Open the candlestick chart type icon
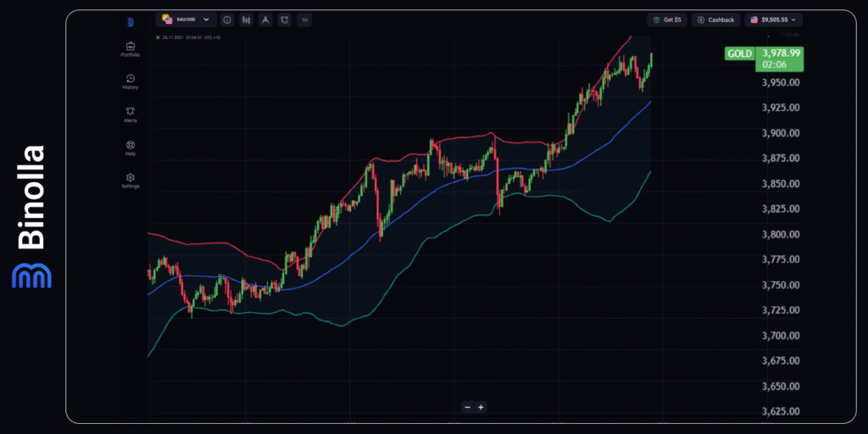Viewport: 868px width, 434px height. [246, 19]
